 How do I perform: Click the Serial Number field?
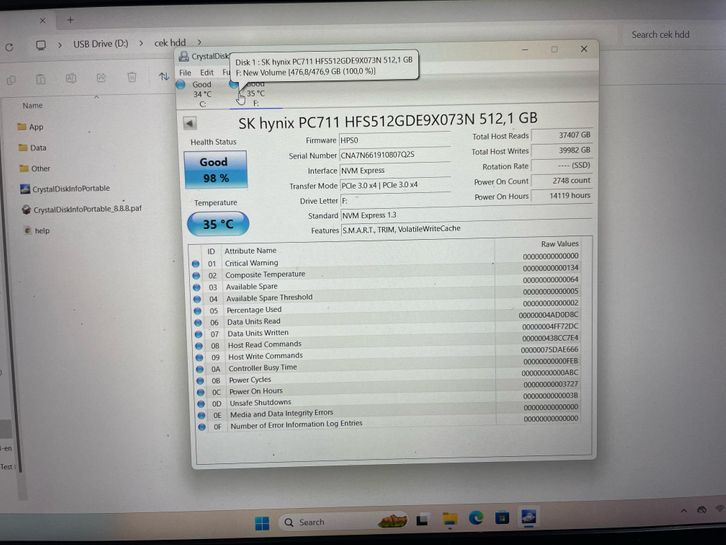(x=395, y=155)
